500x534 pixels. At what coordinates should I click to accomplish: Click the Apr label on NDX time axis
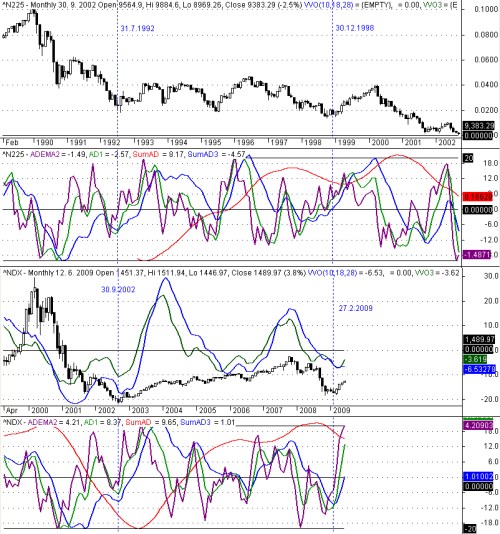(12, 410)
